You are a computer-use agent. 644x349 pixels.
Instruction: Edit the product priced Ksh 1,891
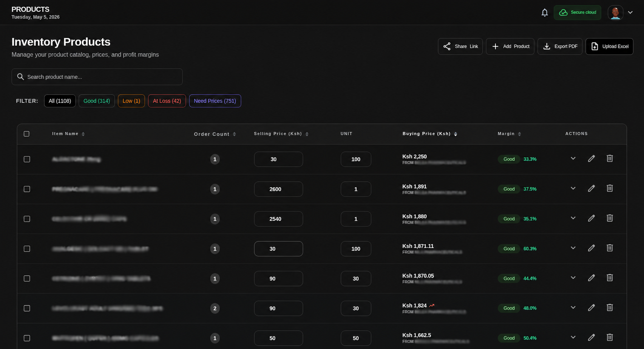(591, 188)
